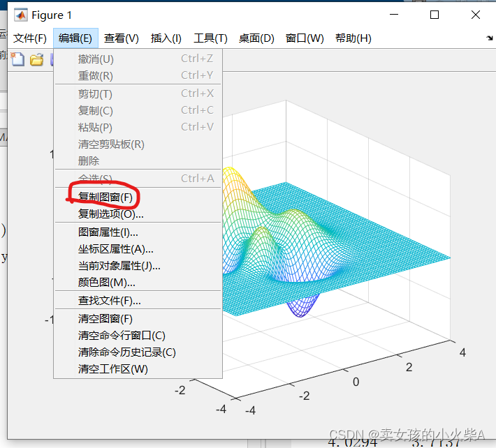Open the 帮助(H) menu
This screenshot has width=496, height=448.
[x=353, y=38]
